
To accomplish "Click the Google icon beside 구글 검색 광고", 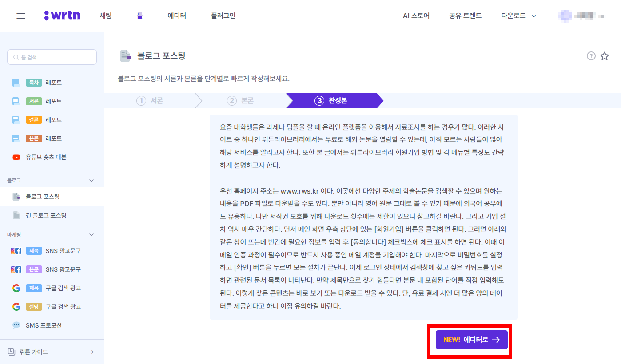I will [x=16, y=288].
